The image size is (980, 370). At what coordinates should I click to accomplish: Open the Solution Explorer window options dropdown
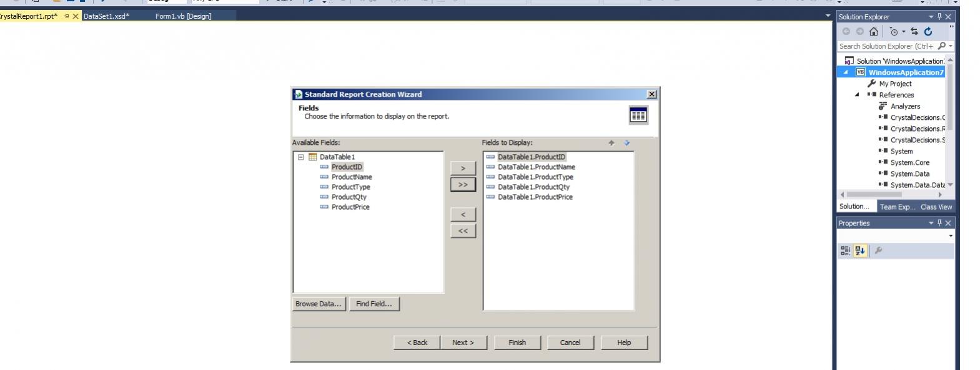(x=931, y=17)
